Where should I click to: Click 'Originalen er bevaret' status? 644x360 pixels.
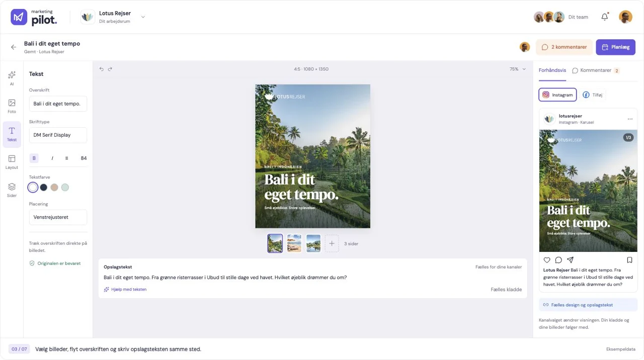(x=55, y=263)
